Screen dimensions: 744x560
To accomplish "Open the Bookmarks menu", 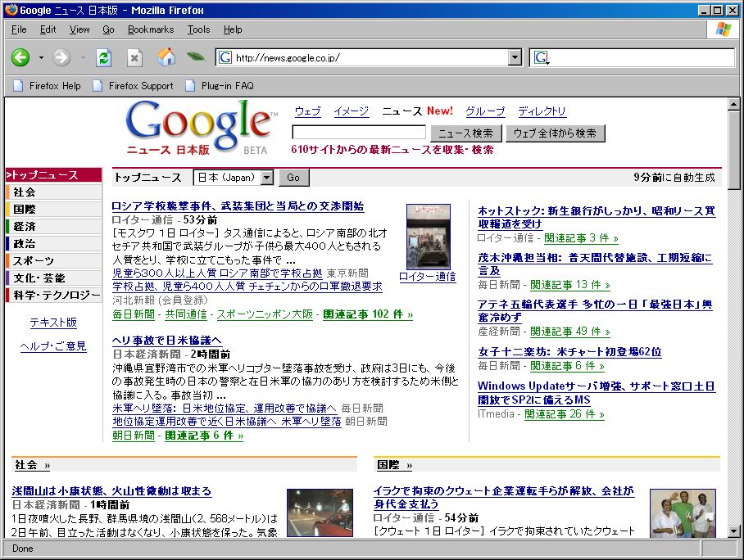I will point(150,29).
